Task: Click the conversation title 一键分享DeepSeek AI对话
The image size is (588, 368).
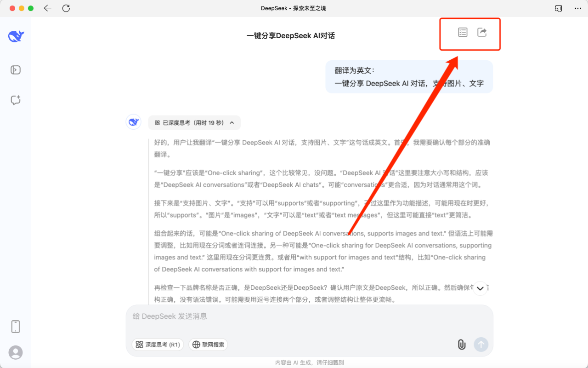Action: [291, 35]
